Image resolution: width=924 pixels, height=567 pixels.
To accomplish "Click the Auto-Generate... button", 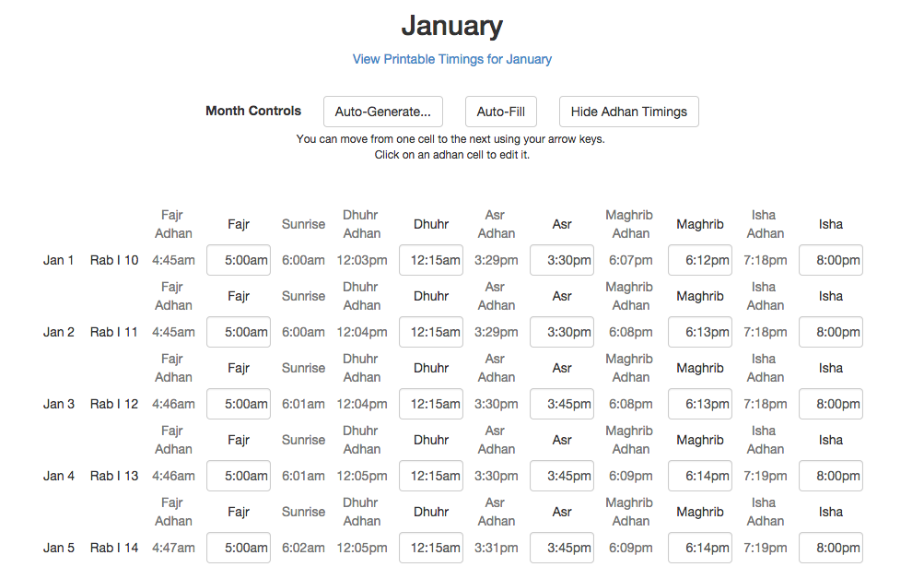I will tap(383, 112).
